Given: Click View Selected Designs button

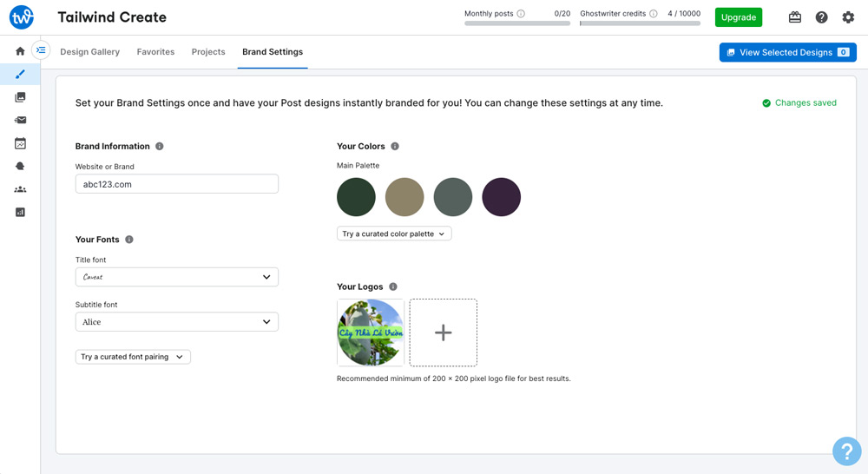Looking at the screenshot, I should [x=788, y=52].
